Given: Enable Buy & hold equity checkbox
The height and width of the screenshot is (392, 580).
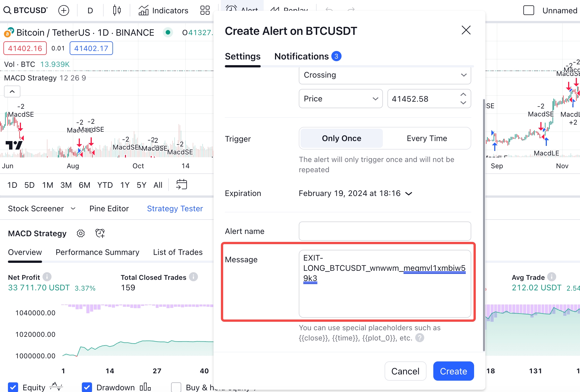Looking at the screenshot, I should click(176, 387).
